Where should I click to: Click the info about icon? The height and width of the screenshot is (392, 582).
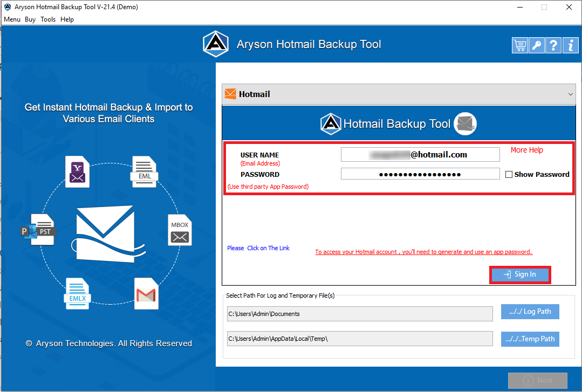point(570,46)
